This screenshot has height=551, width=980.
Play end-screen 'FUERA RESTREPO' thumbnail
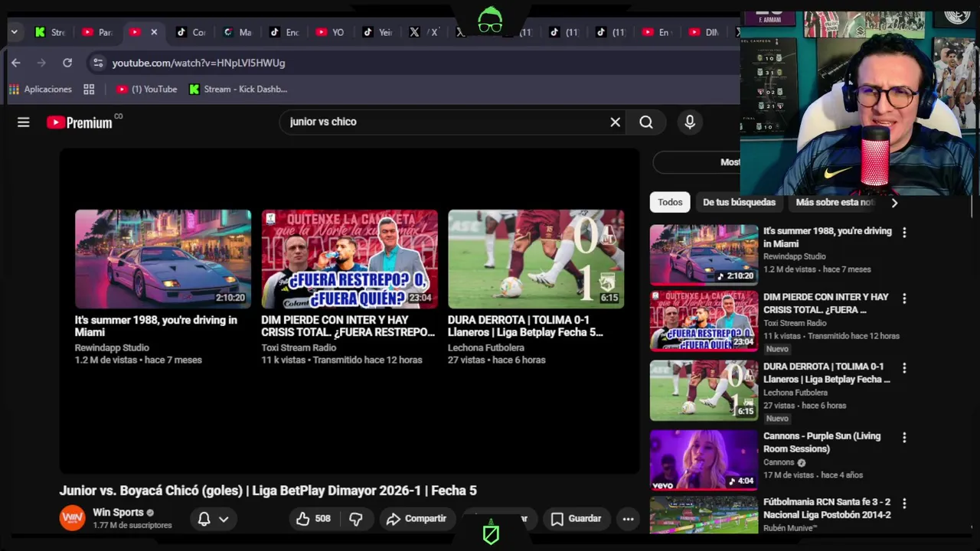[350, 259]
